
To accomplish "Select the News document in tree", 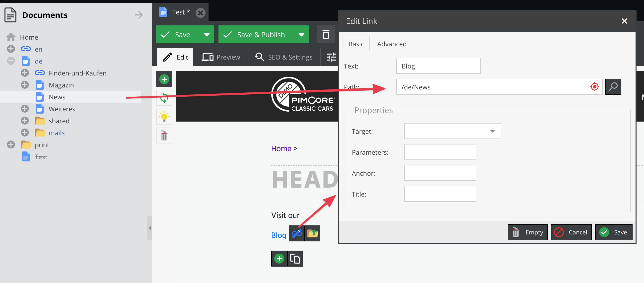I will tap(57, 97).
